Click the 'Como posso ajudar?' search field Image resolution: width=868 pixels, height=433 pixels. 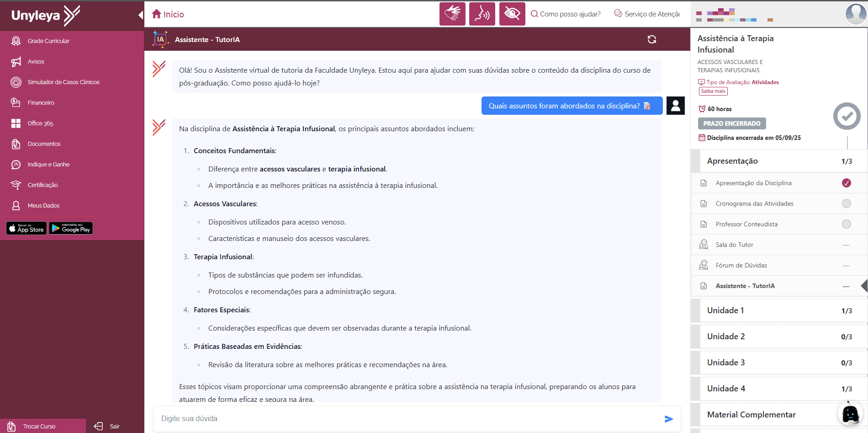(566, 14)
